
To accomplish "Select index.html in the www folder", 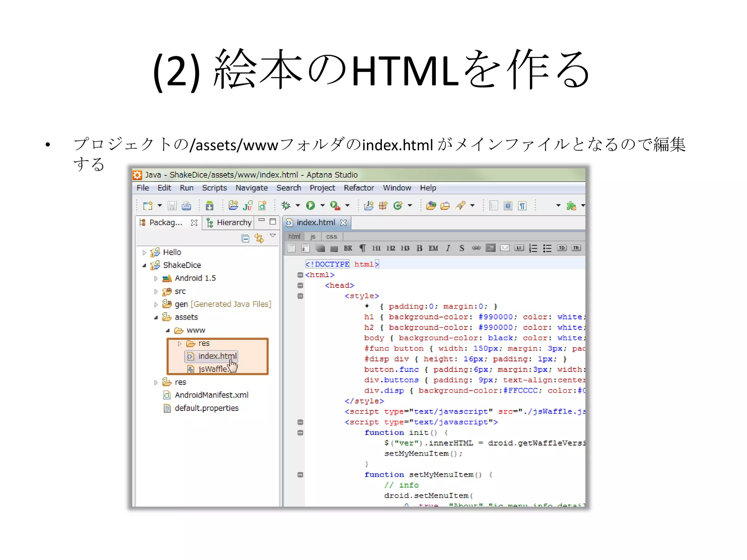I will pos(212,356).
